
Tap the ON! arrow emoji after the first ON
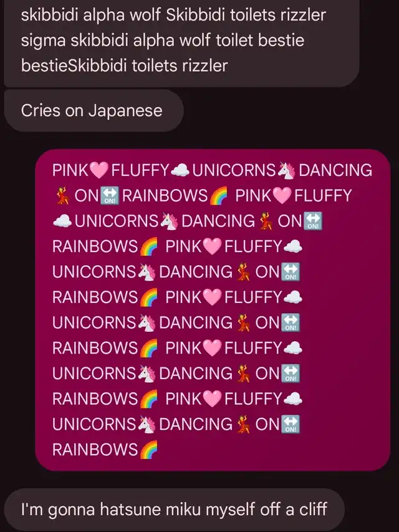pos(110,196)
